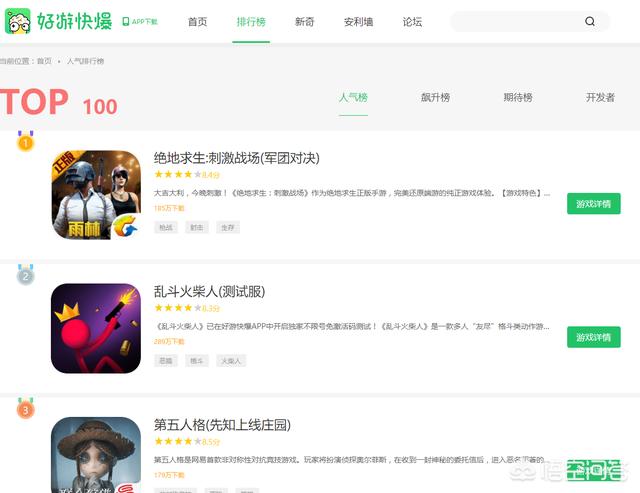Click the star rating of 绝地求生

point(178,175)
